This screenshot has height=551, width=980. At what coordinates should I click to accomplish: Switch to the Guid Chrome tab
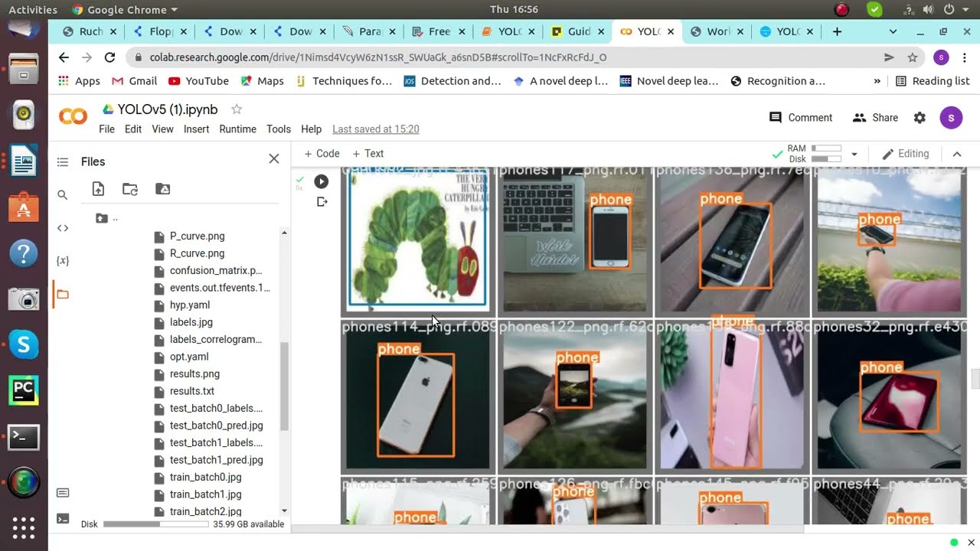(578, 31)
